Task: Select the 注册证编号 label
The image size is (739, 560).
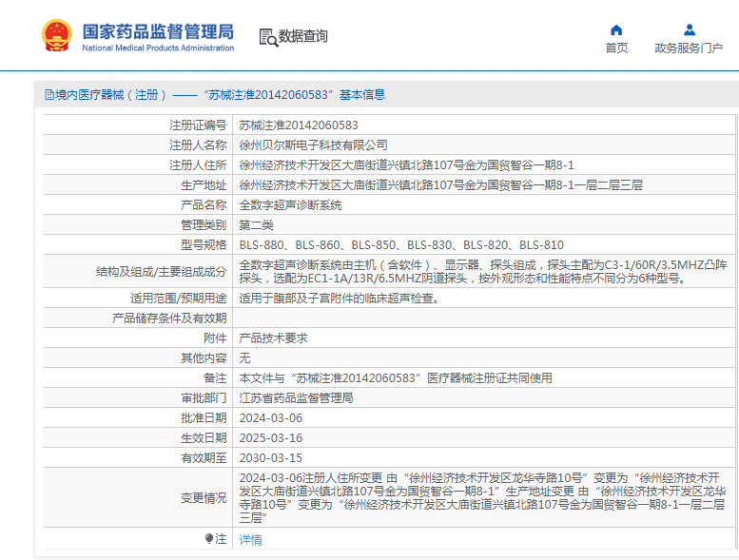Action: (198, 126)
